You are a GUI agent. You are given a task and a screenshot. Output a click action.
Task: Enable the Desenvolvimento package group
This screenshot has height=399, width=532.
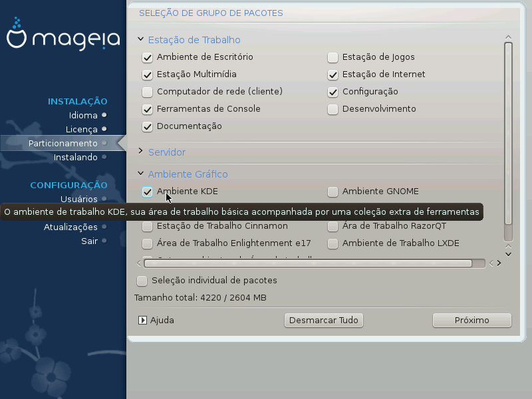(333, 109)
